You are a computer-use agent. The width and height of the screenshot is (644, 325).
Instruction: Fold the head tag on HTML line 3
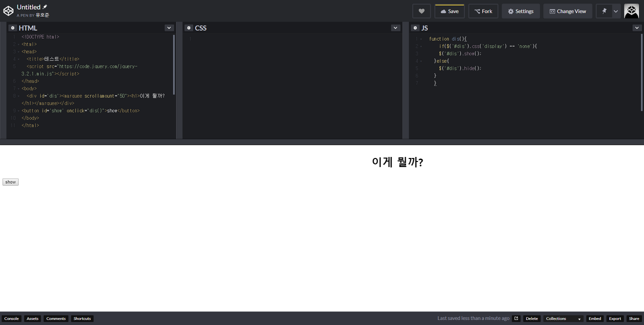tap(18, 52)
